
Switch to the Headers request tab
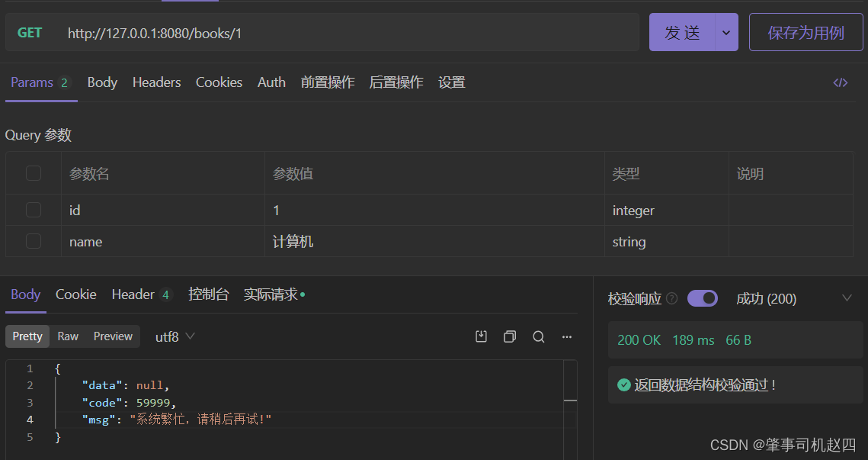tap(156, 82)
